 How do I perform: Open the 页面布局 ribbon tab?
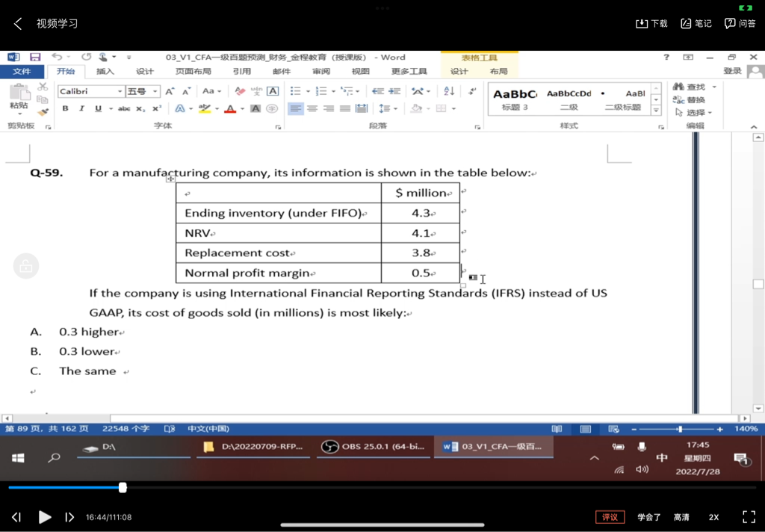coord(193,72)
